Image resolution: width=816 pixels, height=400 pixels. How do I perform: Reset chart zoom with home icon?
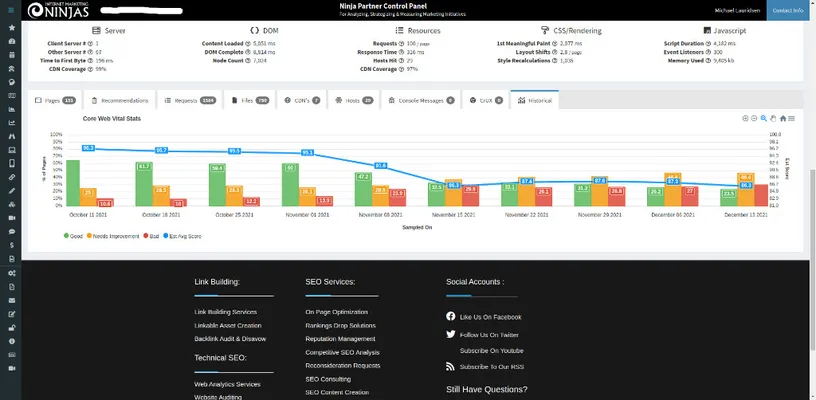click(x=782, y=118)
